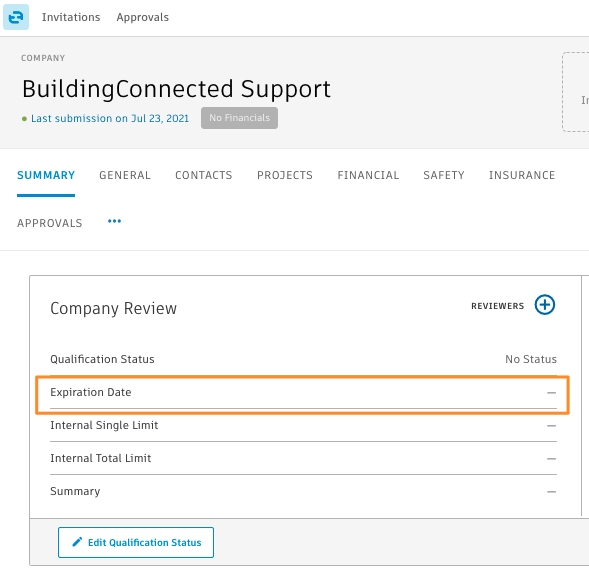The height and width of the screenshot is (581, 589).
Task: Click the Internal Total Limit row label
Action: pos(101,458)
